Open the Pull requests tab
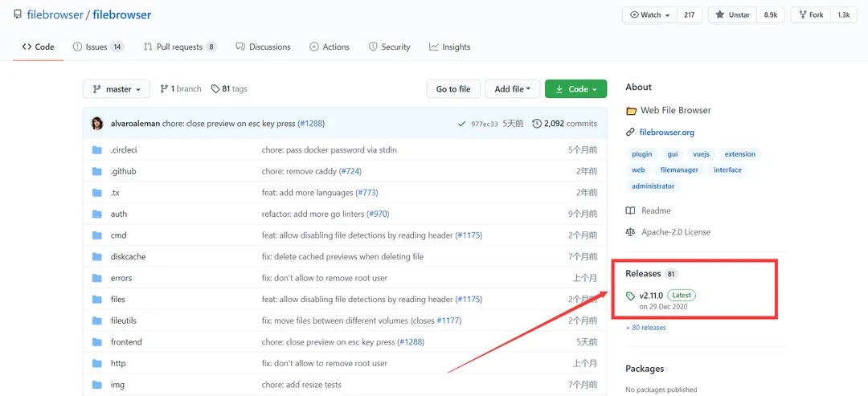The height and width of the screenshot is (396, 868). [180, 47]
